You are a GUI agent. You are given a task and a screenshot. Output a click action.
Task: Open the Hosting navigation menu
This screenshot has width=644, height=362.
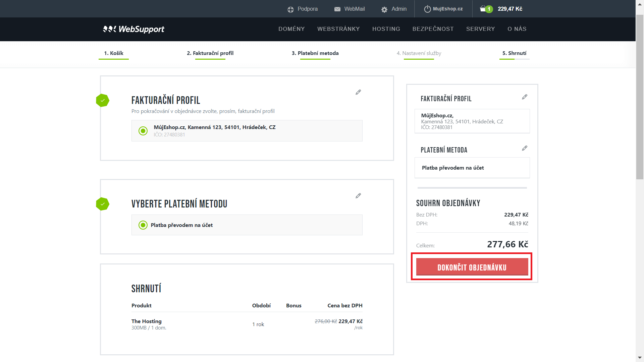click(x=386, y=29)
